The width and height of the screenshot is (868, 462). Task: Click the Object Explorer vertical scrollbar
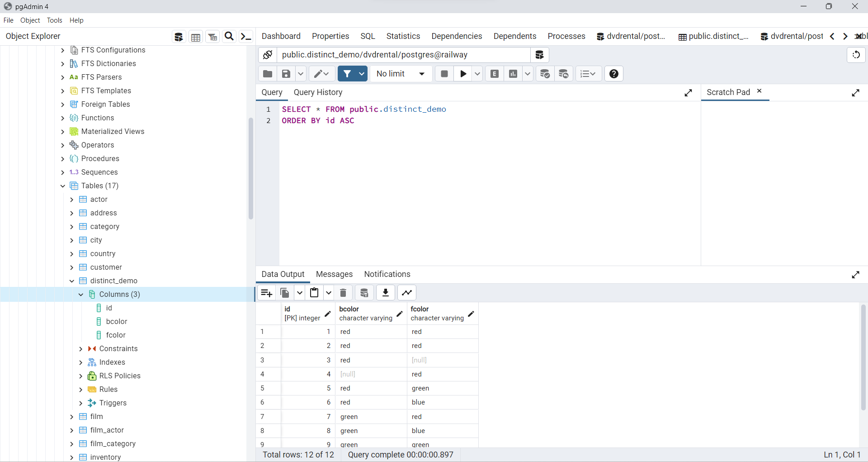pyautogui.click(x=251, y=168)
